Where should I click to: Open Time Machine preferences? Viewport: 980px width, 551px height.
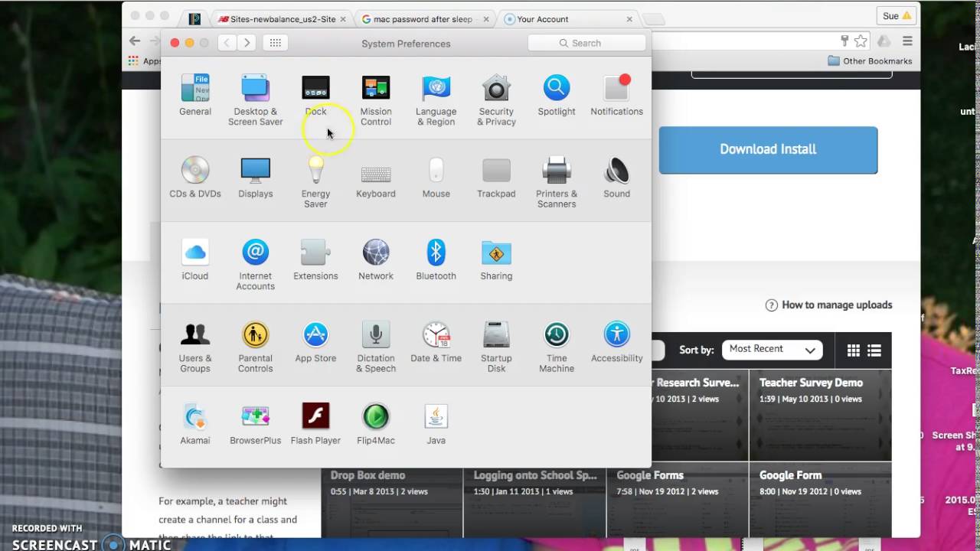coord(557,347)
